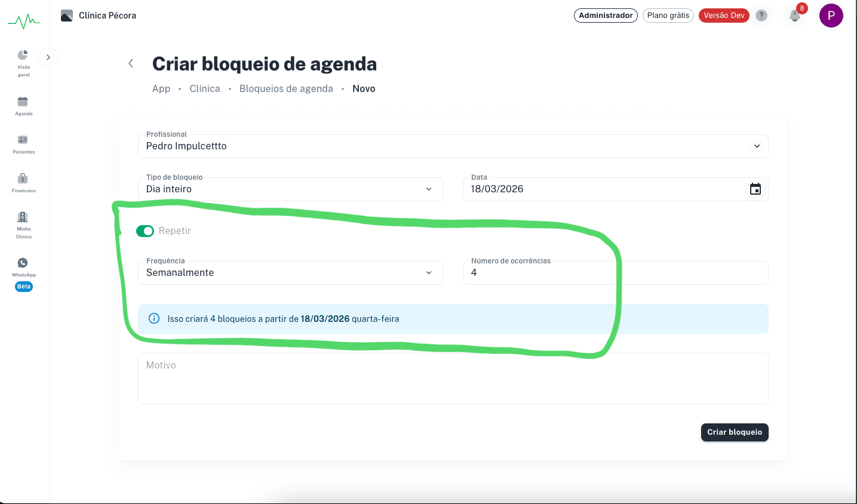Click the Clínica Pécora name in header
This screenshot has height=504, width=857.
tap(107, 16)
